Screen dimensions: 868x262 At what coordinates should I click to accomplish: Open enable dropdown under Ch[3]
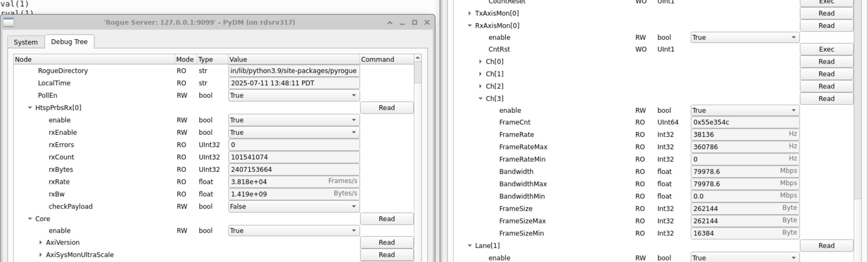(744, 110)
